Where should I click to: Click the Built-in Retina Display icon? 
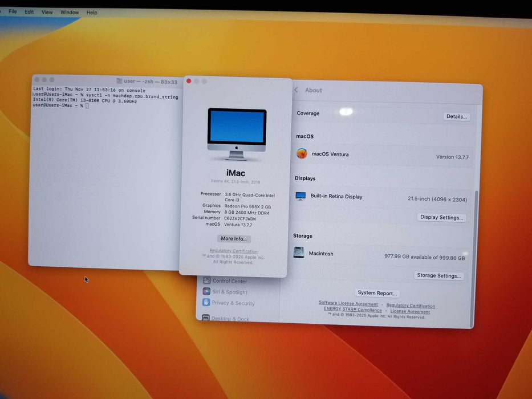tap(300, 196)
